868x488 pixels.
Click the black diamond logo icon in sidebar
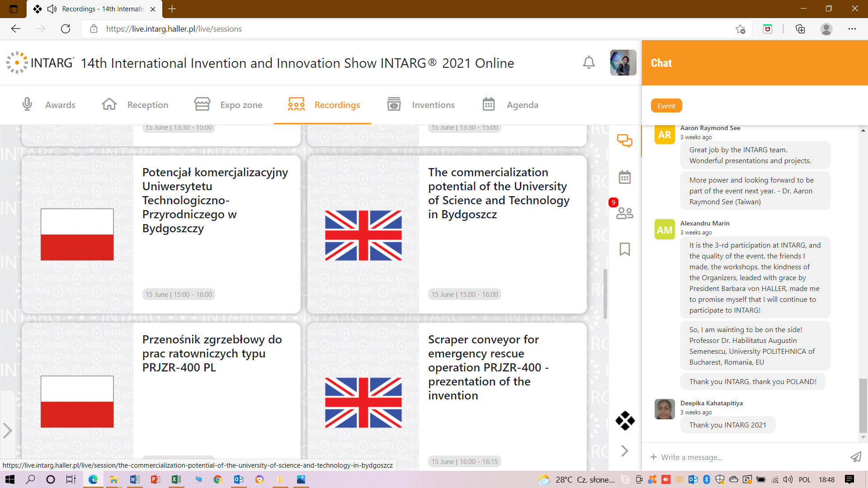pyautogui.click(x=625, y=420)
